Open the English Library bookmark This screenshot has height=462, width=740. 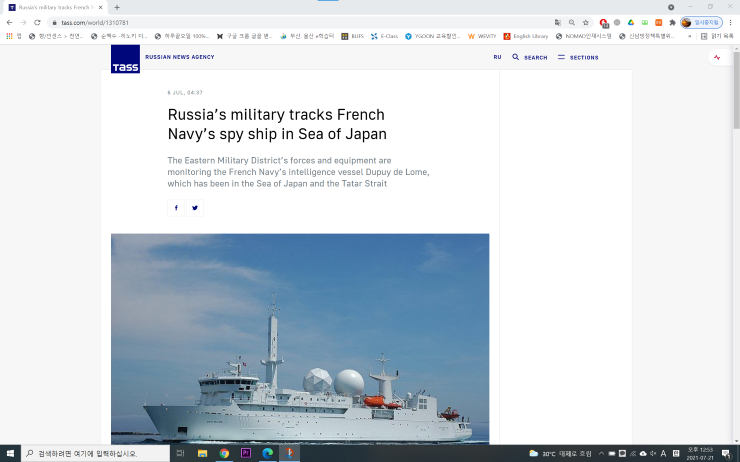tap(526, 36)
